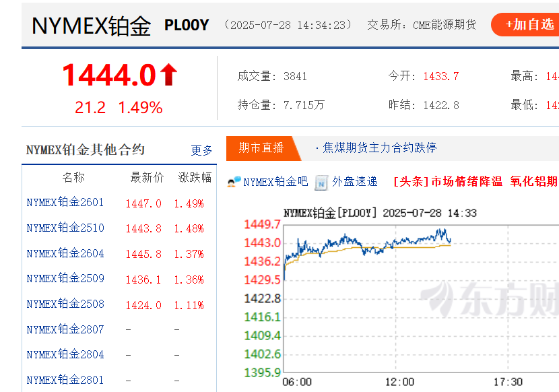Click the price change 21.2 value
This screenshot has height=392, width=559.
[x=90, y=107]
